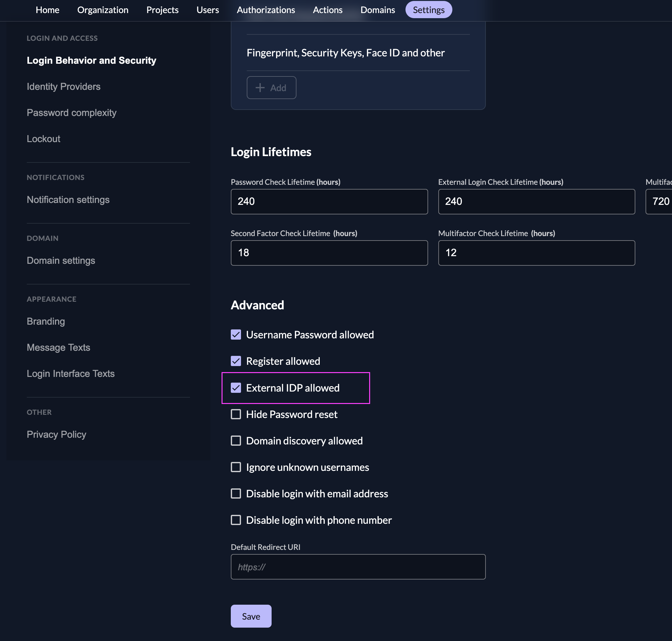This screenshot has height=641, width=672.
Task: Enable Hide Password reset option
Action: (x=236, y=414)
